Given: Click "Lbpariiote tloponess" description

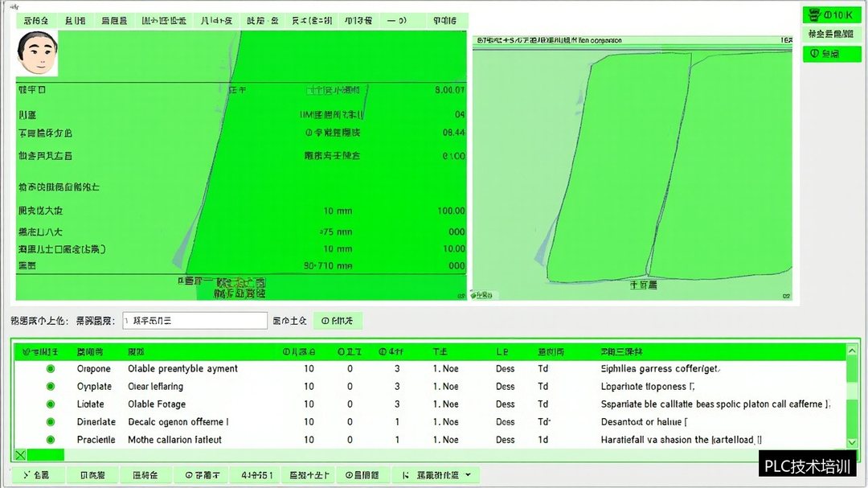Looking at the screenshot, I should coord(648,387).
